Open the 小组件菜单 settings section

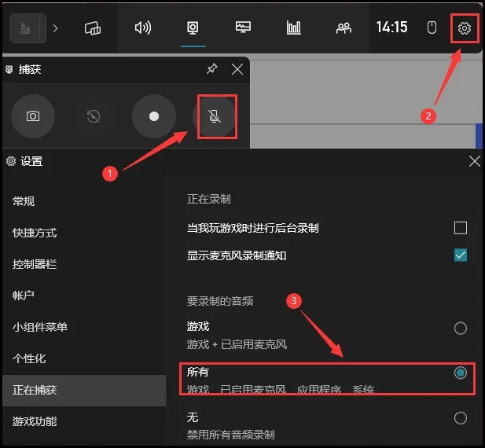coord(84,327)
